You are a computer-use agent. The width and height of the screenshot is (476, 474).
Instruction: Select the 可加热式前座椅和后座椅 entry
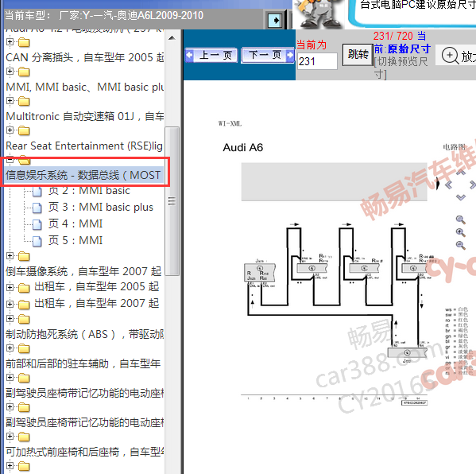[85, 452]
